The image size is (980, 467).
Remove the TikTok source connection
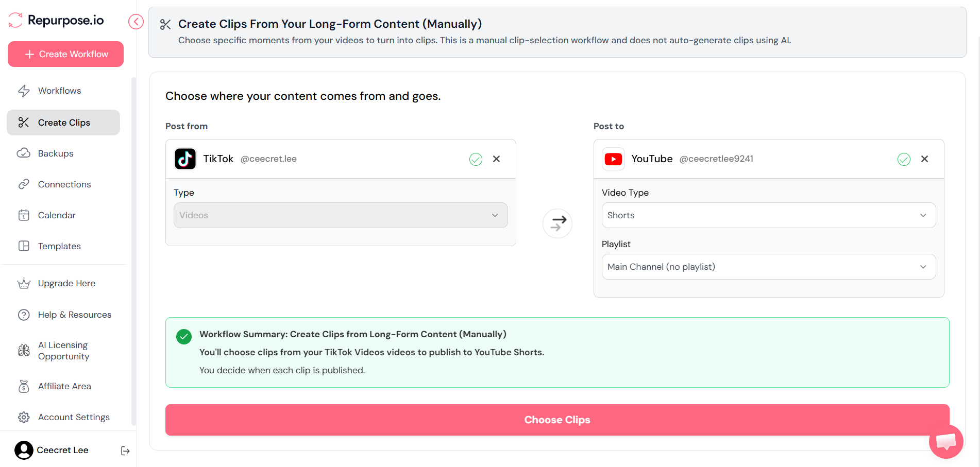(x=496, y=159)
